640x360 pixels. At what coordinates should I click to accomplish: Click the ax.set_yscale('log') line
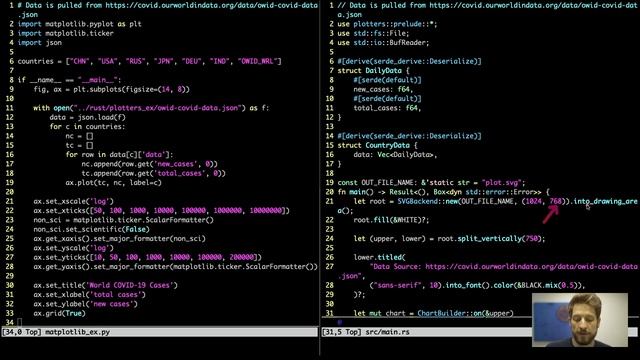73,248
